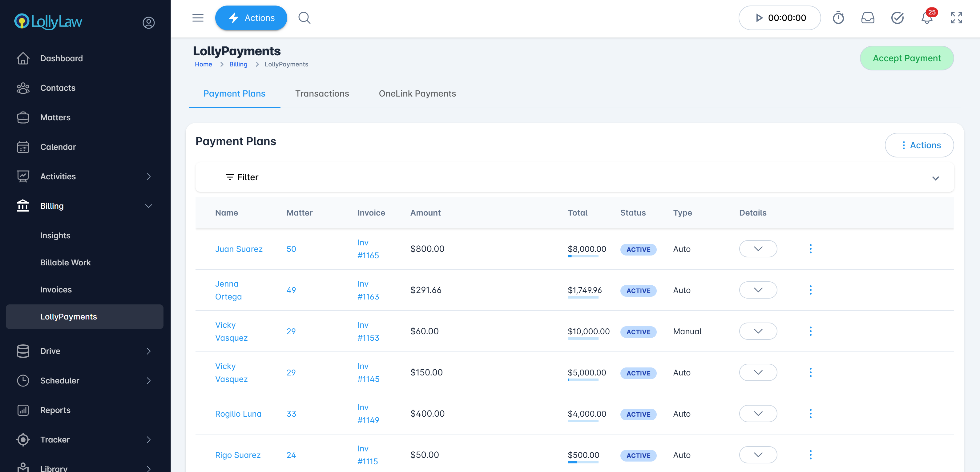Expand the Filter panel chevron
Screen dimensions: 980x472
tap(935, 178)
